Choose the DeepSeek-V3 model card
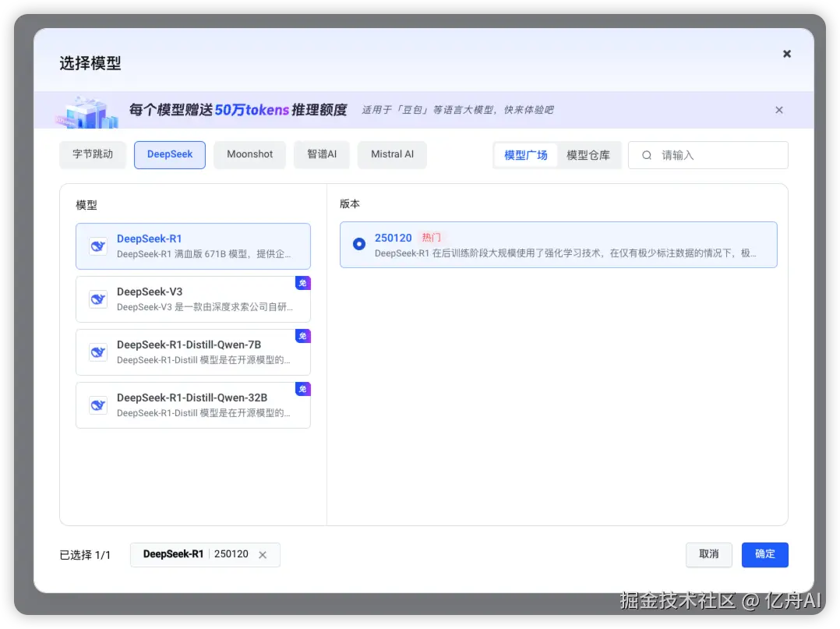The width and height of the screenshot is (840, 629). [x=193, y=299]
